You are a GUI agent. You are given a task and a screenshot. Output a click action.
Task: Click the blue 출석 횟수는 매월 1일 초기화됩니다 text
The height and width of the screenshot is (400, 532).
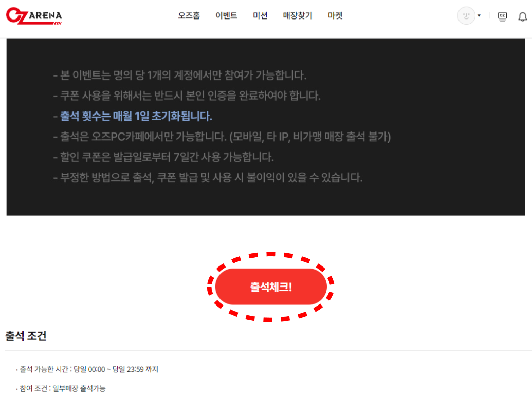[x=136, y=116]
